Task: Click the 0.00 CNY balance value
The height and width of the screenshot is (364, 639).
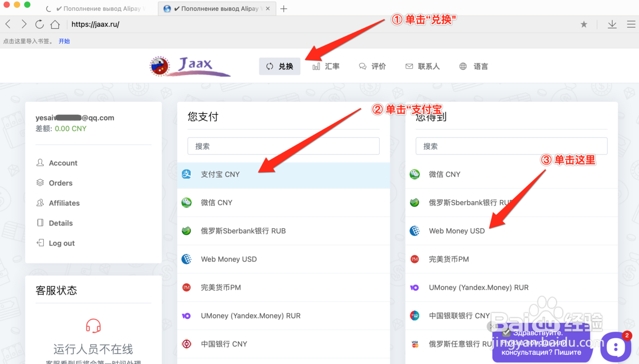Action: (71, 129)
